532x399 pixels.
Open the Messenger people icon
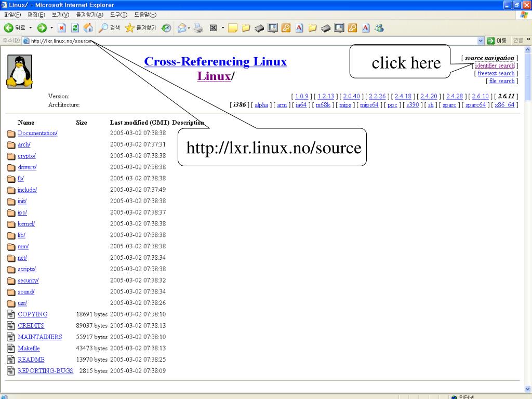coord(379,28)
